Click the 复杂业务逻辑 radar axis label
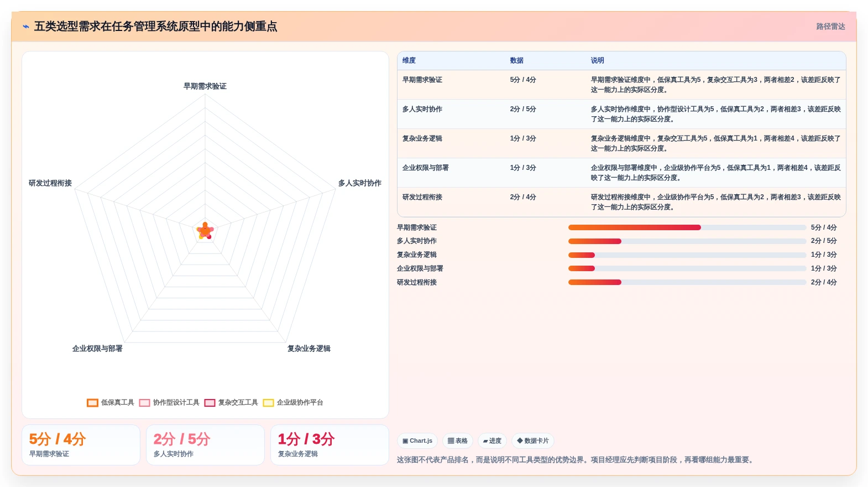The image size is (868, 487). click(309, 349)
